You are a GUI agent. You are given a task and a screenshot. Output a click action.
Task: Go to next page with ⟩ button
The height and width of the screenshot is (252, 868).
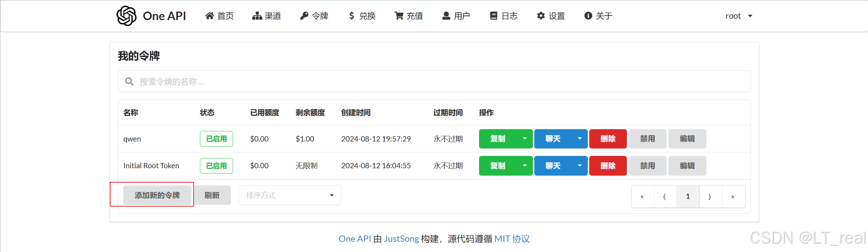[710, 196]
